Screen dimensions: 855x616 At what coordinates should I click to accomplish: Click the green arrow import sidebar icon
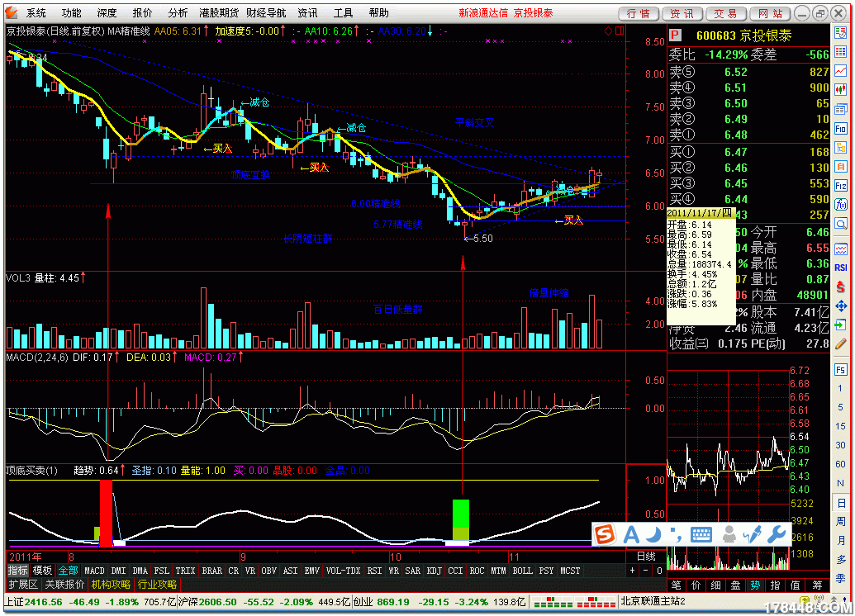click(840, 325)
